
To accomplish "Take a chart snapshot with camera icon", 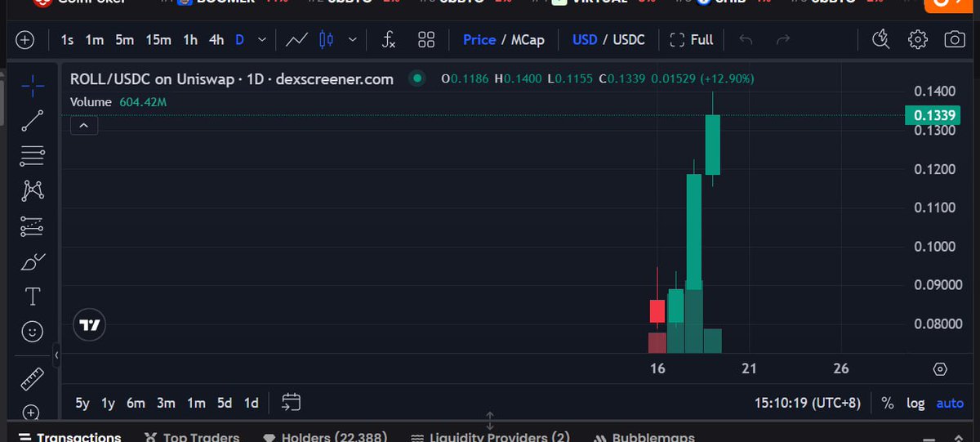I will (x=953, y=39).
